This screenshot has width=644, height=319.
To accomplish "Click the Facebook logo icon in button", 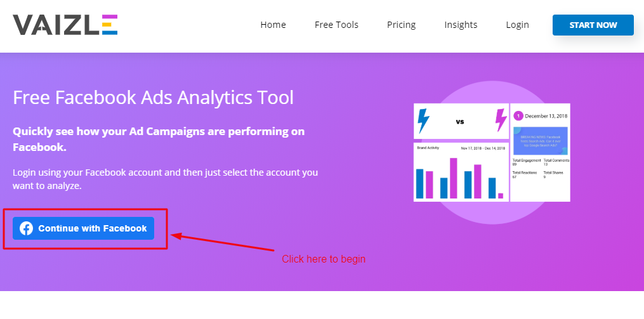I will [x=26, y=228].
